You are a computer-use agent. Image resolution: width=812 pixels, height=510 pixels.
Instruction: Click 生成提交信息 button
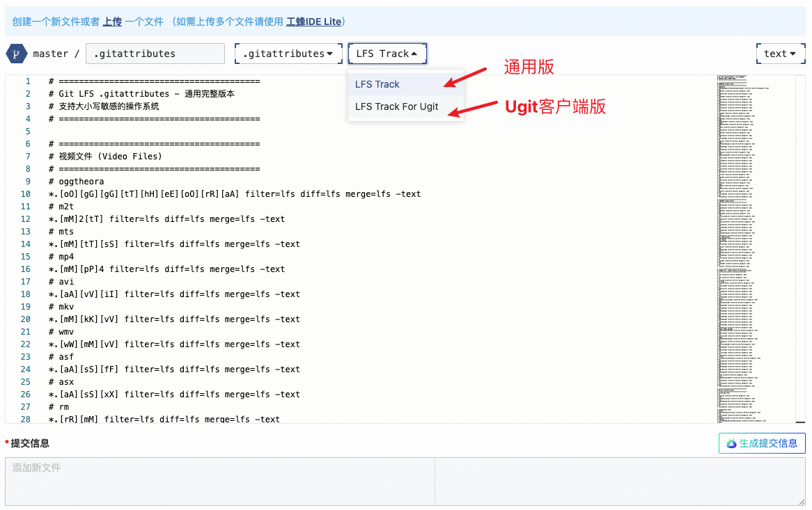pyautogui.click(x=762, y=443)
